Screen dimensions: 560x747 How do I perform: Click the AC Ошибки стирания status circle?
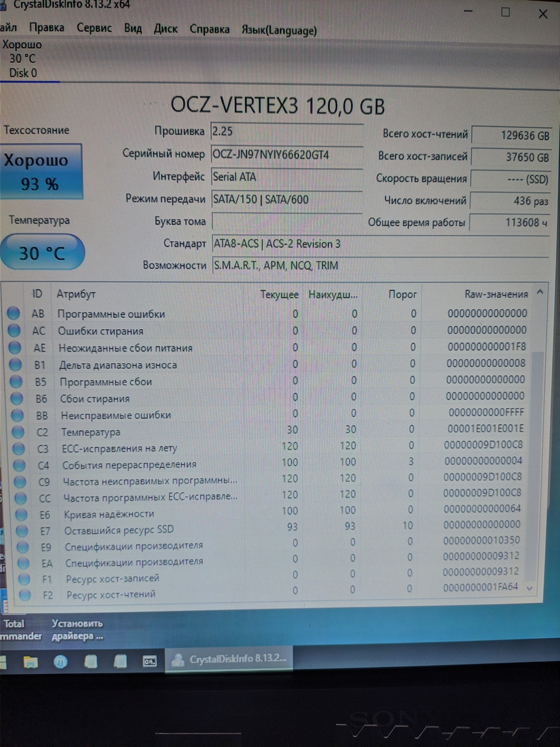pos(14,330)
